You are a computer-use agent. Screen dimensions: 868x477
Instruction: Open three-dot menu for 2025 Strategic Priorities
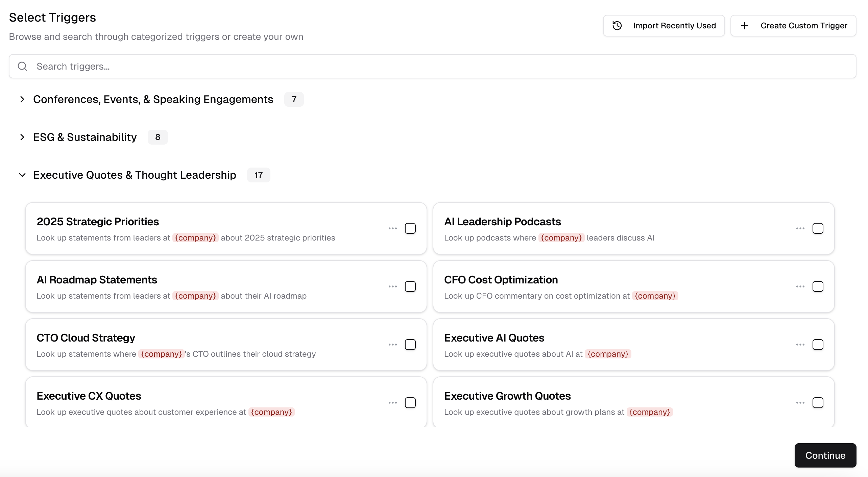[392, 228]
